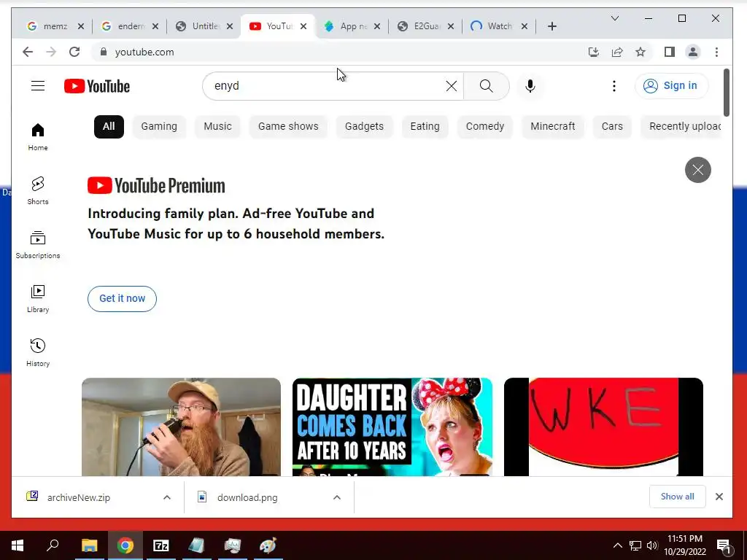Open Paint from the taskbar
747x560 pixels.
(268, 545)
